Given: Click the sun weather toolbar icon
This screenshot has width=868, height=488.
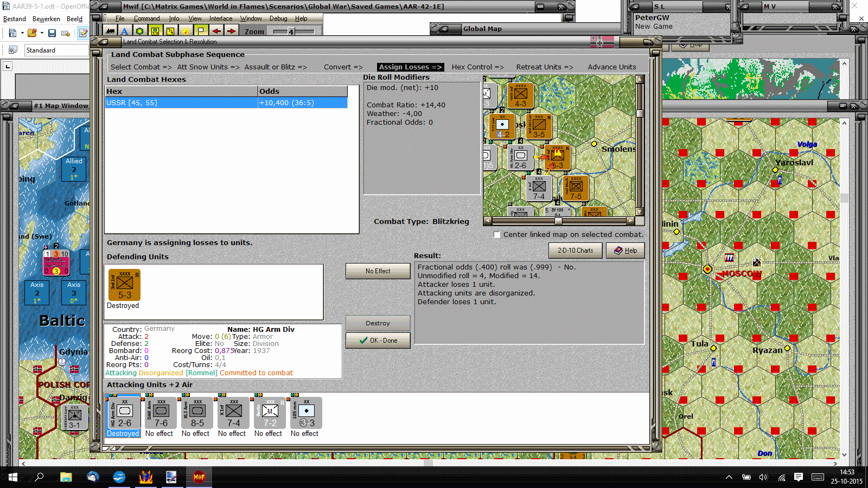Looking at the screenshot, I should [186, 31].
